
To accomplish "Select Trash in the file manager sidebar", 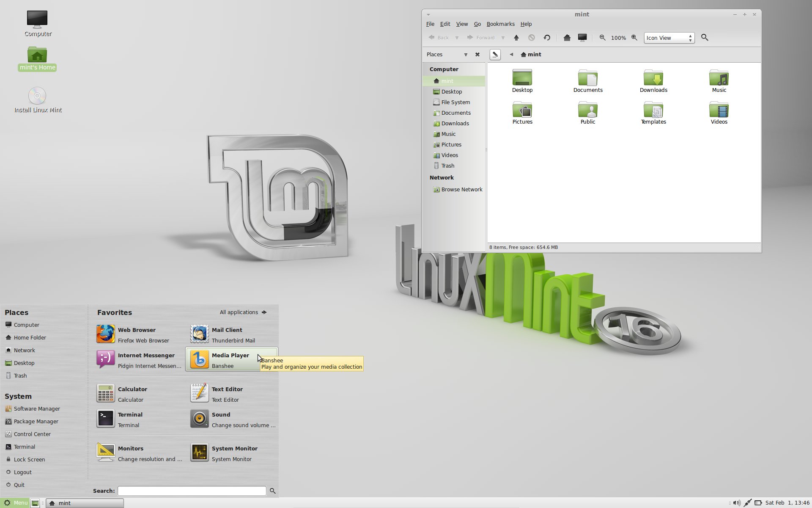I will coord(454,166).
